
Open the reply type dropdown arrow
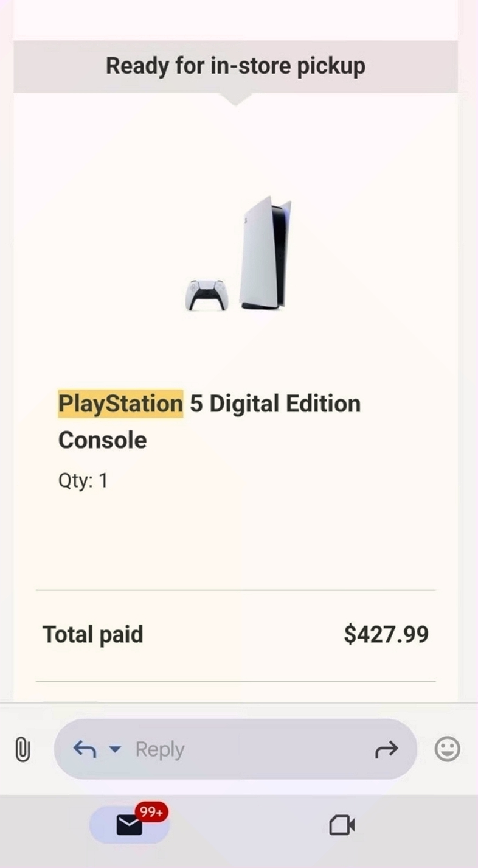(x=115, y=749)
